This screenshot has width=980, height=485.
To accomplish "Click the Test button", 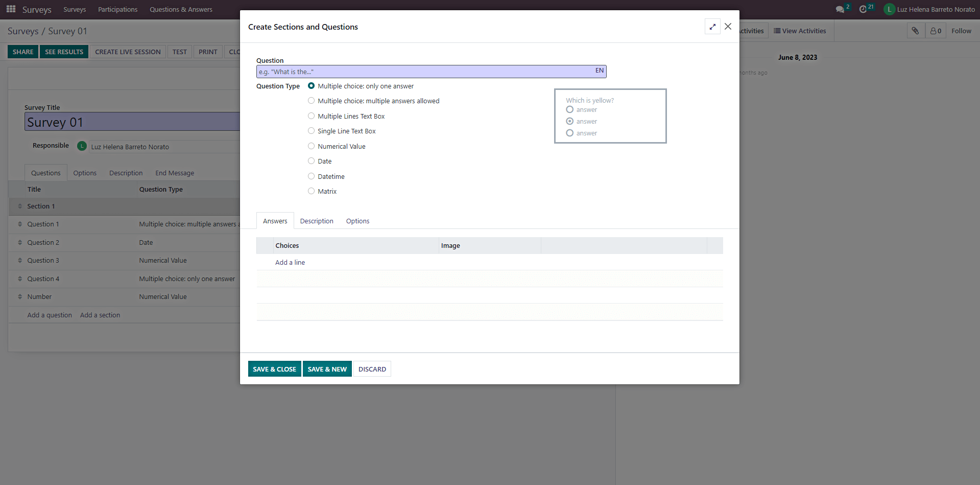I will coord(179,52).
